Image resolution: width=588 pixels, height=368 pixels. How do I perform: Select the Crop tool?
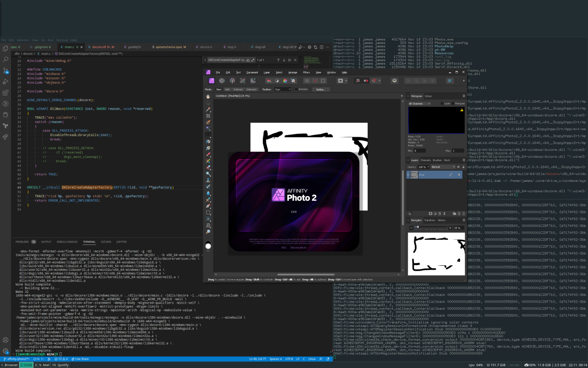209,116
